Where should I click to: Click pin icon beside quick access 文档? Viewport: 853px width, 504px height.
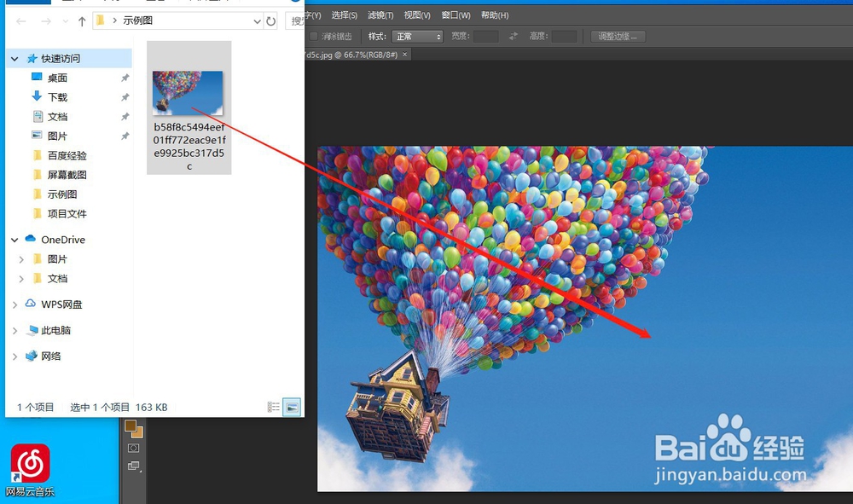click(x=125, y=117)
